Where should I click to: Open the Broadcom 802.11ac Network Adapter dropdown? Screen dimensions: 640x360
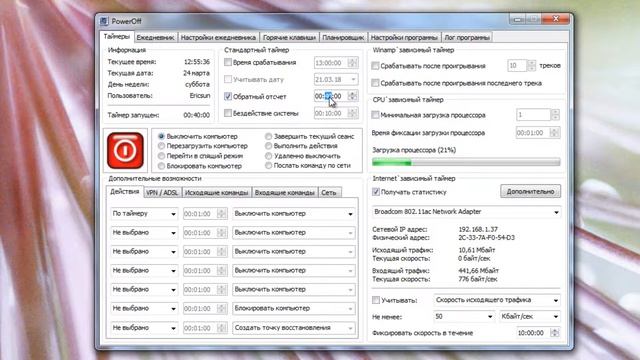pyautogui.click(x=466, y=212)
